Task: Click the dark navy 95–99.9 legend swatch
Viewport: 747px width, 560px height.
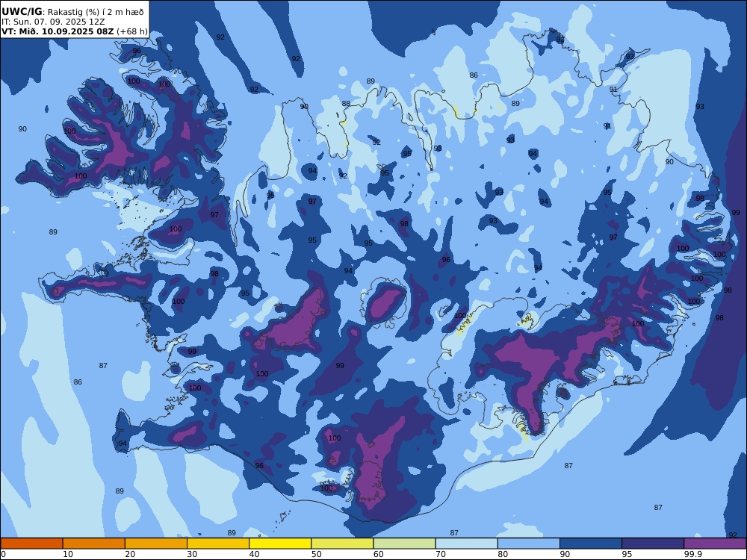Action: 653,544
